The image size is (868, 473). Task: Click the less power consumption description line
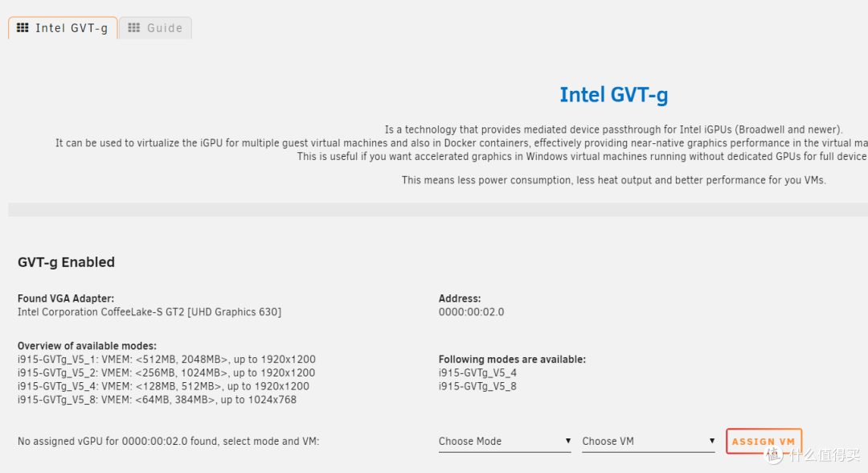(613, 180)
